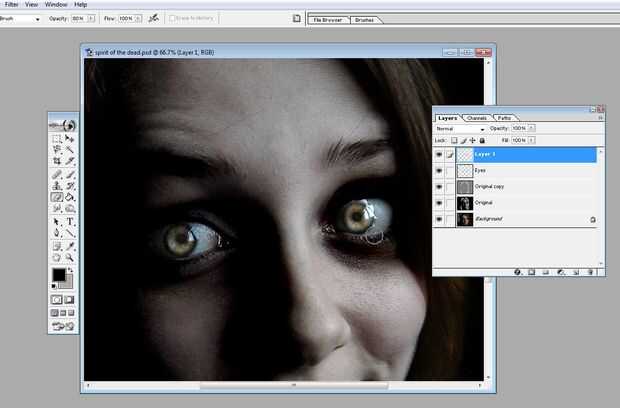Open options bar Flow arrow

[x=138, y=18]
